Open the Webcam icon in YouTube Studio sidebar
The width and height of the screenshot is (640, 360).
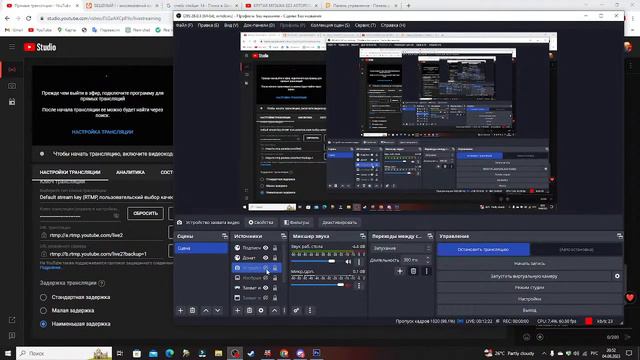tap(12, 86)
